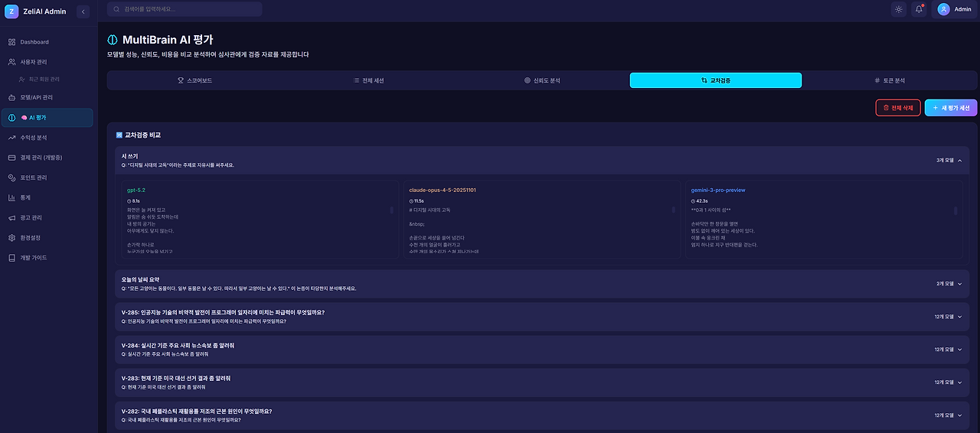Click the claude-opus response scrollbar

tap(674, 210)
